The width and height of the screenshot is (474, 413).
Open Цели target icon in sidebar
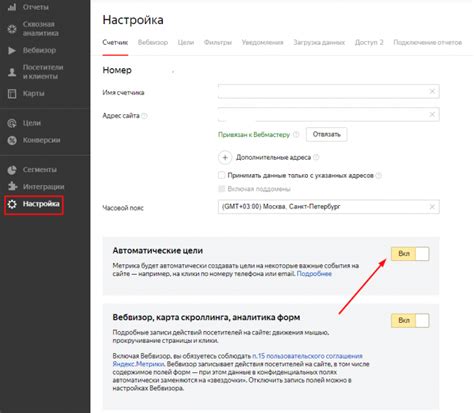(x=12, y=123)
